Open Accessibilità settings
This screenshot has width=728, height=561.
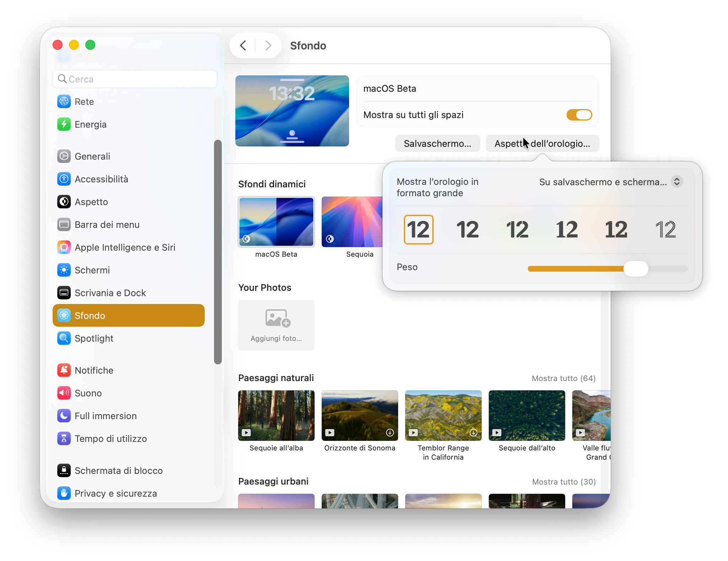(101, 179)
